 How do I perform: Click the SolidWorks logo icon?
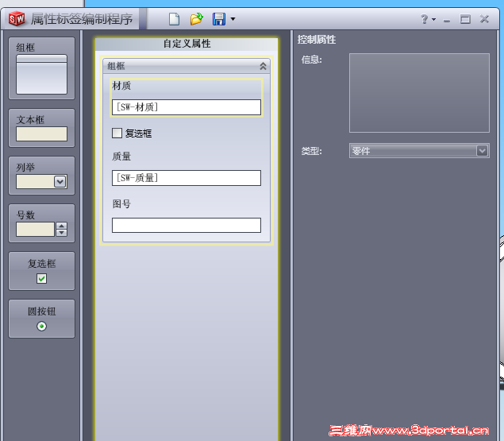click(17, 19)
